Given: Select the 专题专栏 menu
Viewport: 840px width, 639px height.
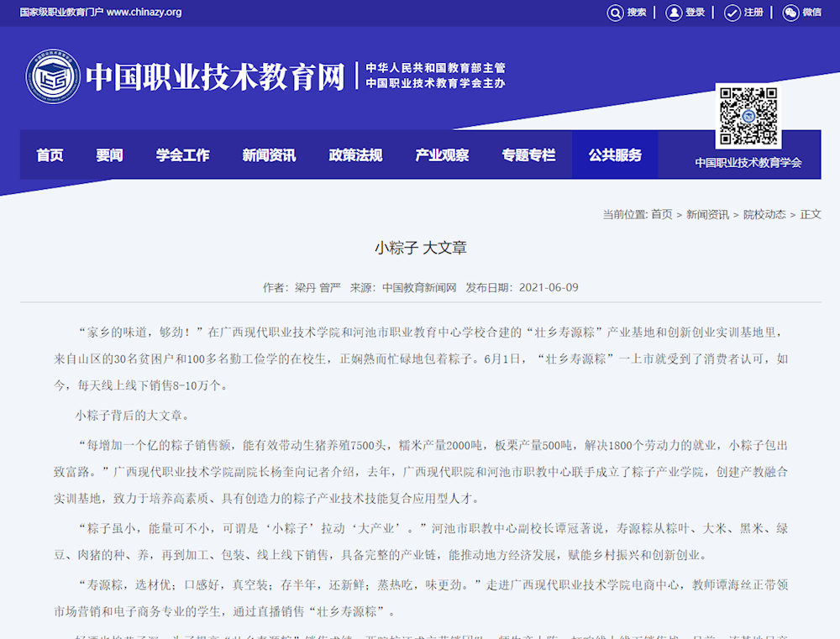Looking at the screenshot, I should click(x=528, y=155).
